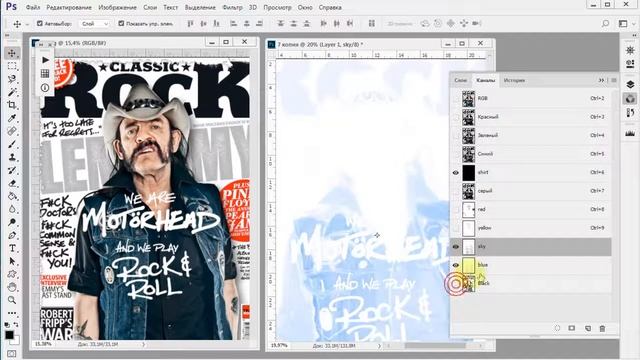Show the yellow channel visibility
Image resolution: width=640 pixels, height=360 pixels.
(456, 228)
